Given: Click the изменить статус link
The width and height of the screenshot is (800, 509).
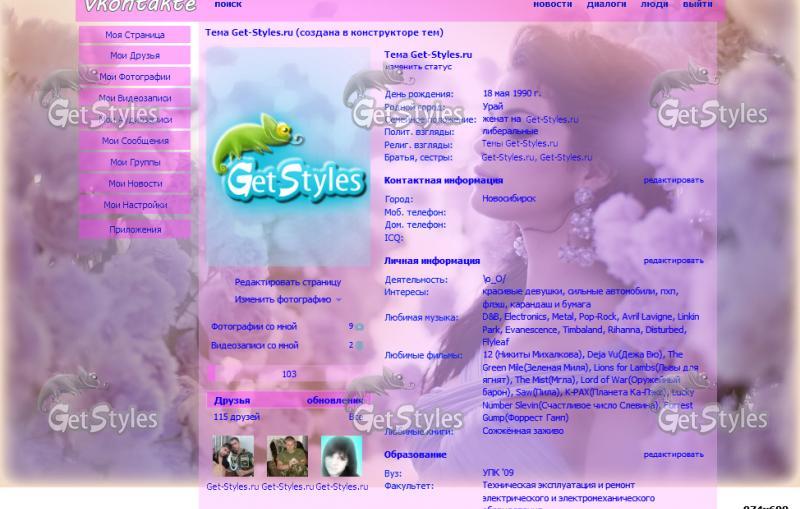Looking at the screenshot, I should pos(418,67).
